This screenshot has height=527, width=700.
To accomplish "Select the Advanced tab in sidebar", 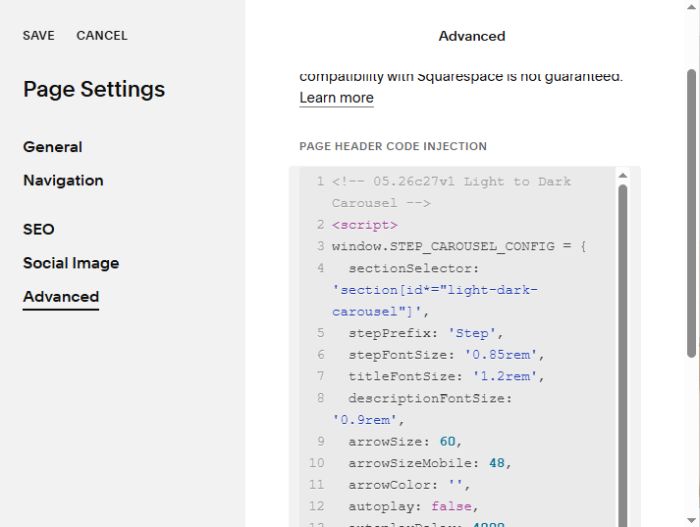I will tap(61, 297).
